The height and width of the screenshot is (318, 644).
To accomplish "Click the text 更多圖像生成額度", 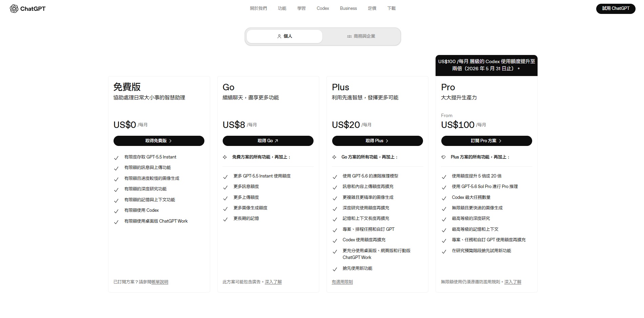I will pos(250,208).
